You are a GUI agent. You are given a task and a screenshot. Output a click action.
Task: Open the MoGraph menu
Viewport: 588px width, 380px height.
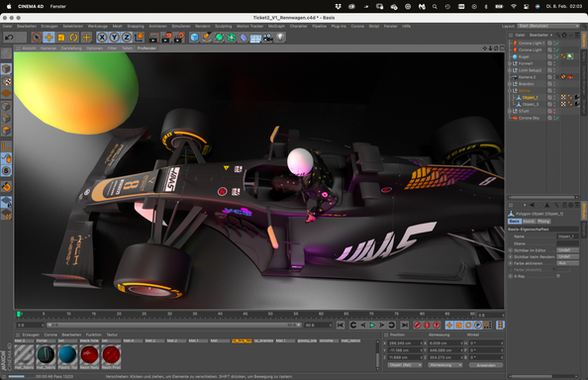tap(276, 27)
